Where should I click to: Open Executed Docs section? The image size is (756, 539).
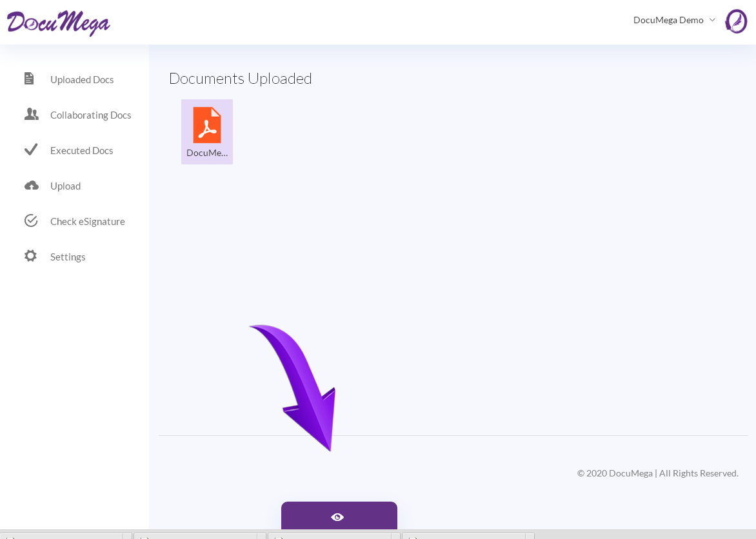(x=81, y=150)
